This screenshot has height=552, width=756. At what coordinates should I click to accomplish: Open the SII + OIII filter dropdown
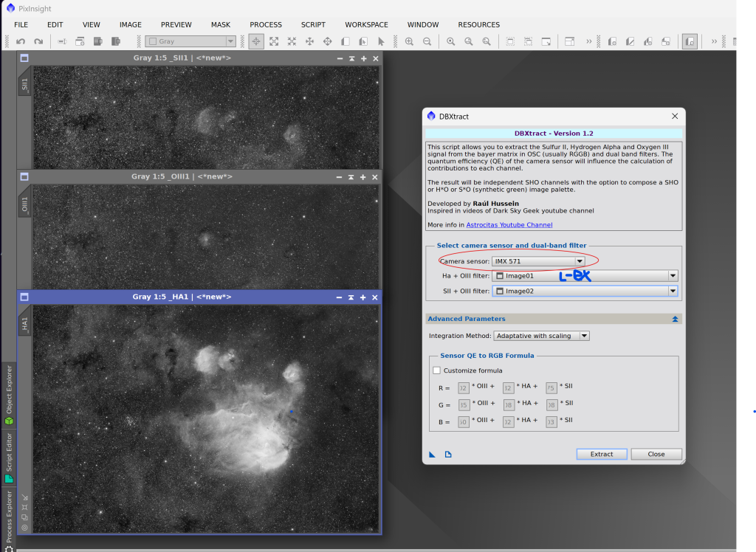pyautogui.click(x=672, y=291)
